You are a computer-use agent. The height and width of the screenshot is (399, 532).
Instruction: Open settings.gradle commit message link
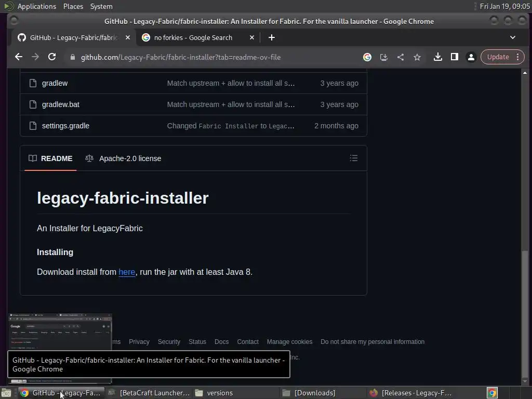pyautogui.click(x=231, y=126)
